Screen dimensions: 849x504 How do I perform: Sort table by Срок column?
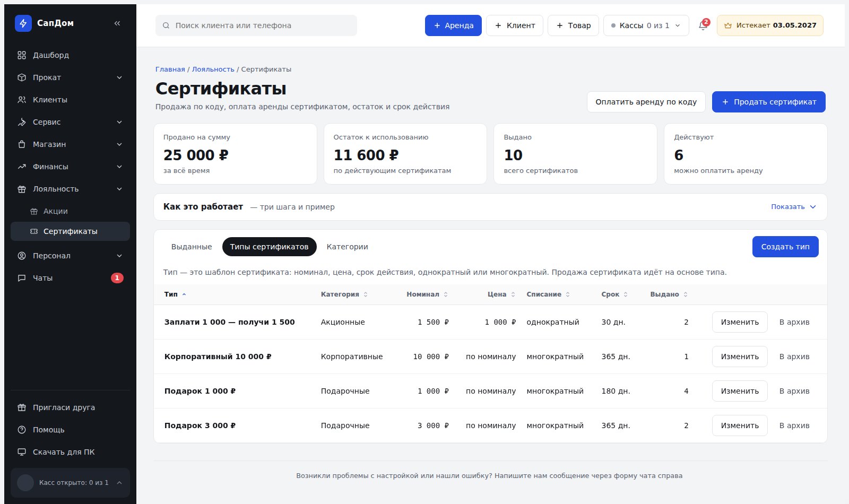[x=614, y=294]
